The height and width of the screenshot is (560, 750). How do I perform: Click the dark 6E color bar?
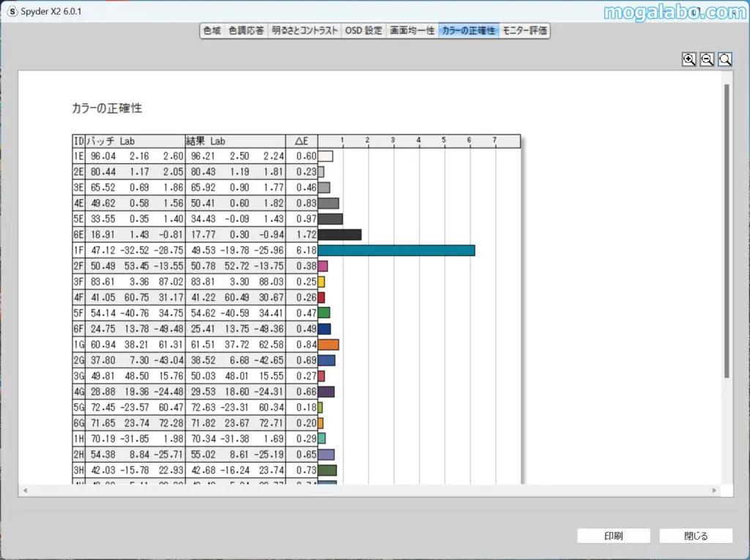pos(339,235)
